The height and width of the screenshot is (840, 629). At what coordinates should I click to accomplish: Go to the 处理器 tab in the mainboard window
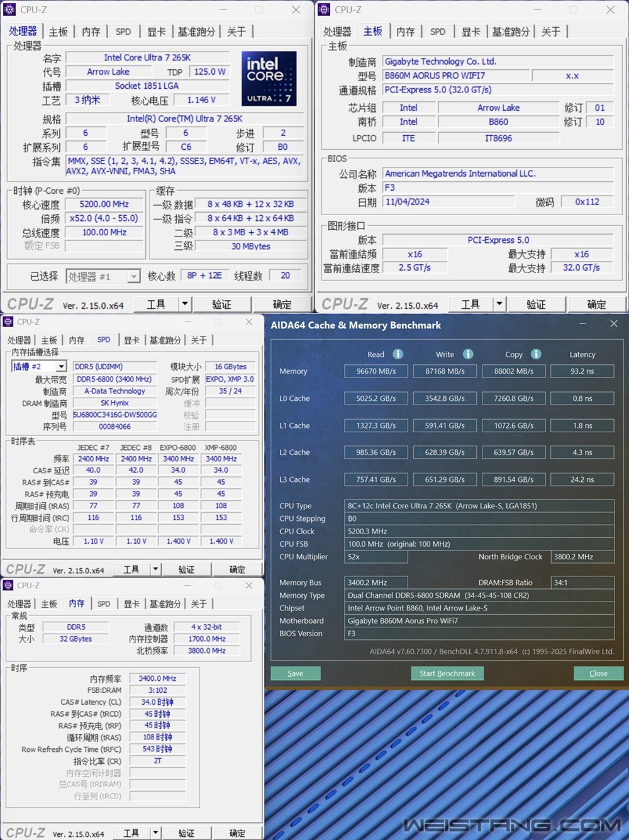click(x=337, y=31)
